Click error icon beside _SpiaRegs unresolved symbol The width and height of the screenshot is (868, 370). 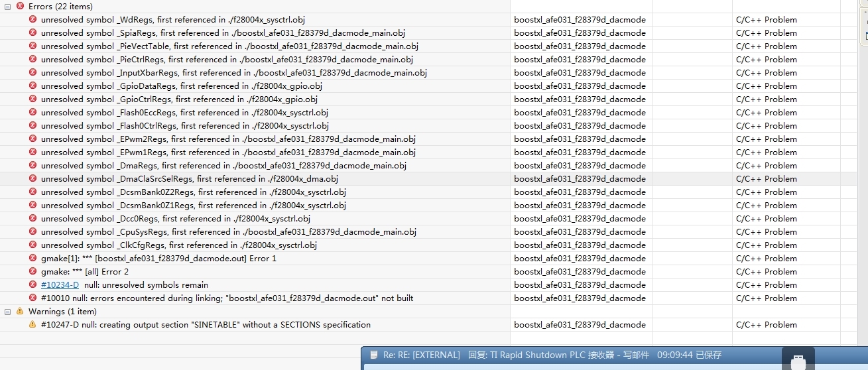click(x=32, y=32)
